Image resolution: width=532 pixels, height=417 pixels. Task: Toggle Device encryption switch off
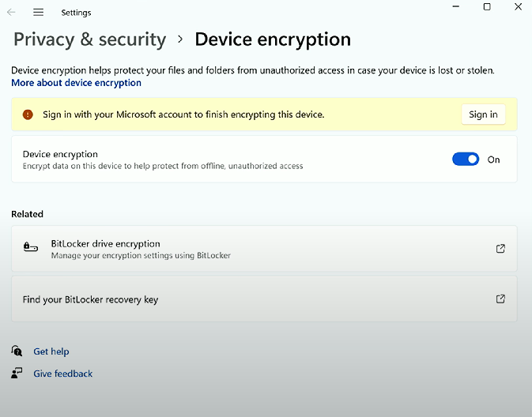[466, 159]
